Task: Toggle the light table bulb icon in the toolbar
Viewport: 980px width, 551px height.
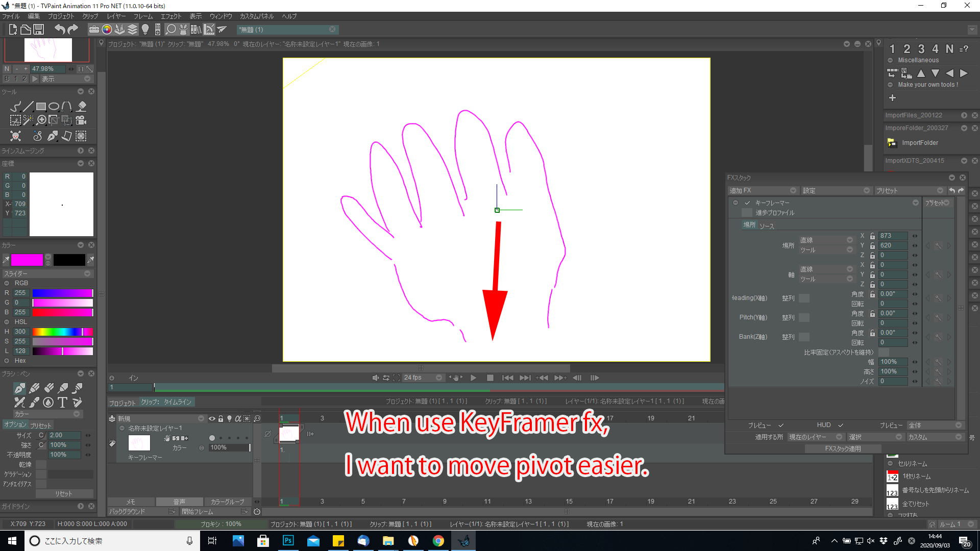Action: click(145, 30)
